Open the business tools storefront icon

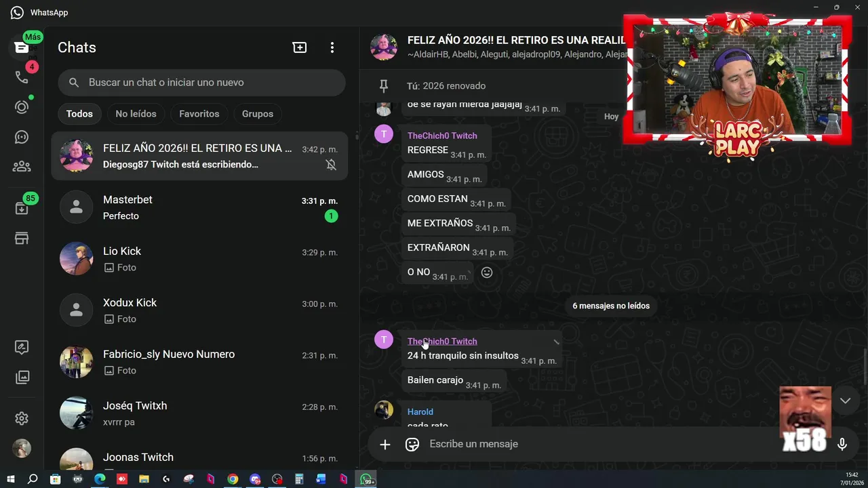pos(22,238)
